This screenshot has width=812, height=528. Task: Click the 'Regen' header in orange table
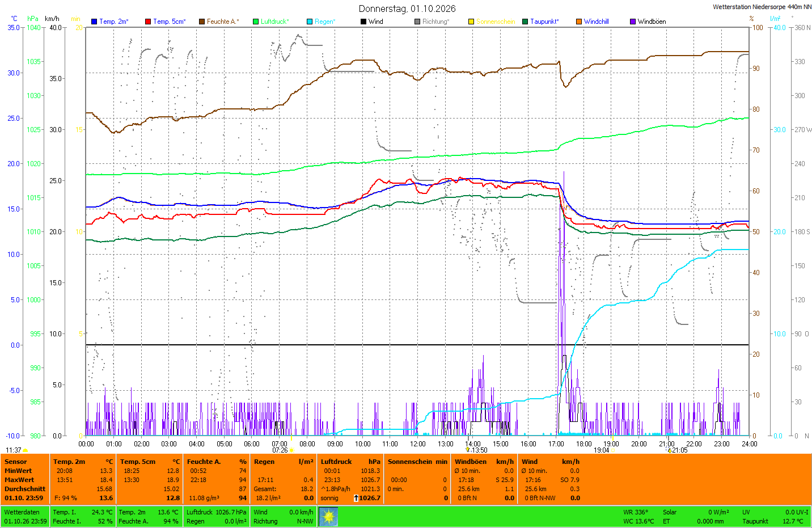coord(264,462)
